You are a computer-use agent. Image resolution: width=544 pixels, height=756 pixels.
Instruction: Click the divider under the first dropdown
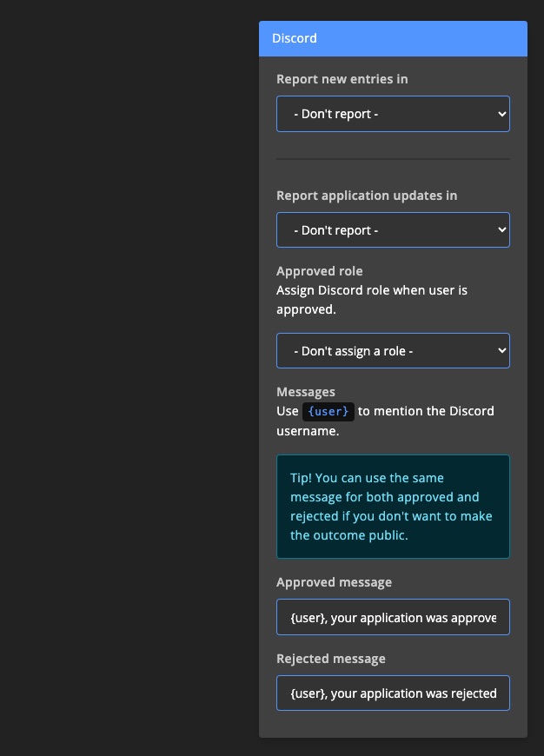pos(393,159)
